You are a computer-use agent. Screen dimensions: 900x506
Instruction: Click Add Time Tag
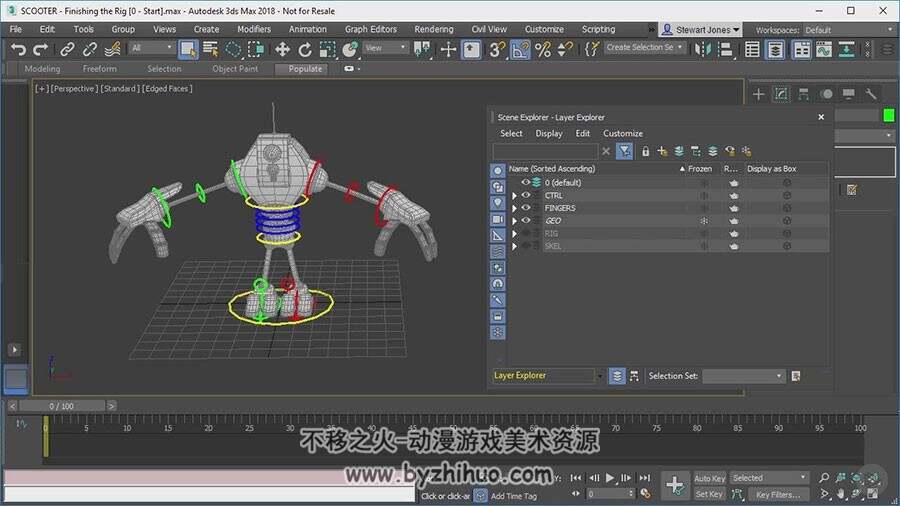coord(514,496)
